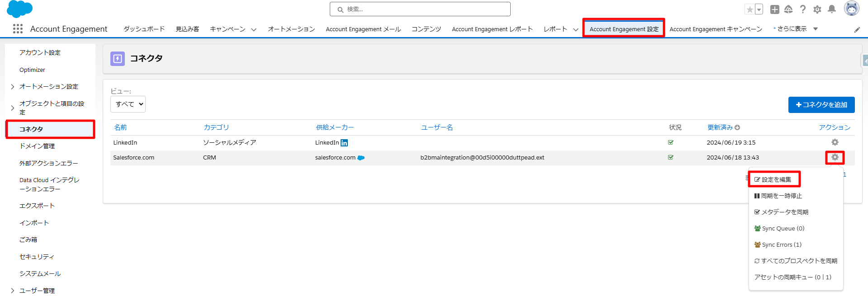Open ごみ箱 in the sidebar

pos(28,240)
